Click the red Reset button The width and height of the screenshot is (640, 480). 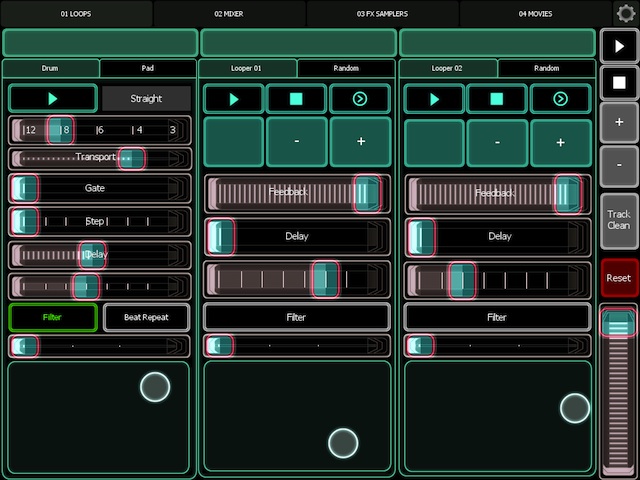pyautogui.click(x=619, y=278)
